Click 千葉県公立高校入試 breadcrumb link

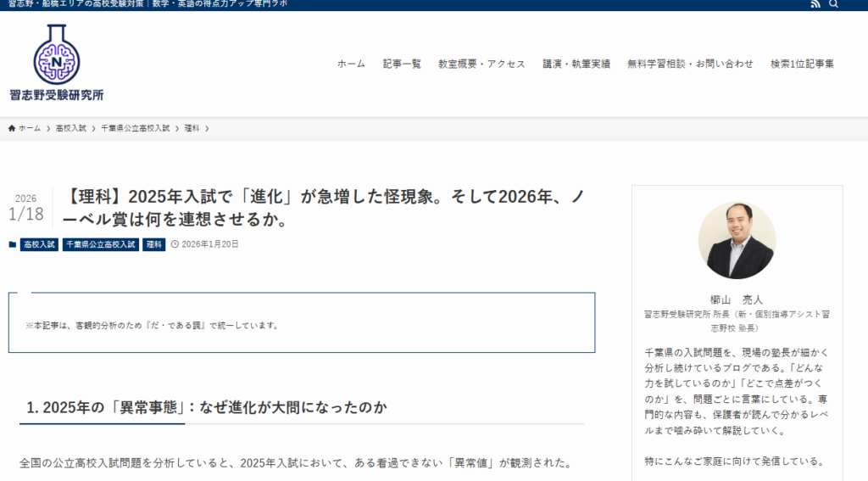pos(135,128)
